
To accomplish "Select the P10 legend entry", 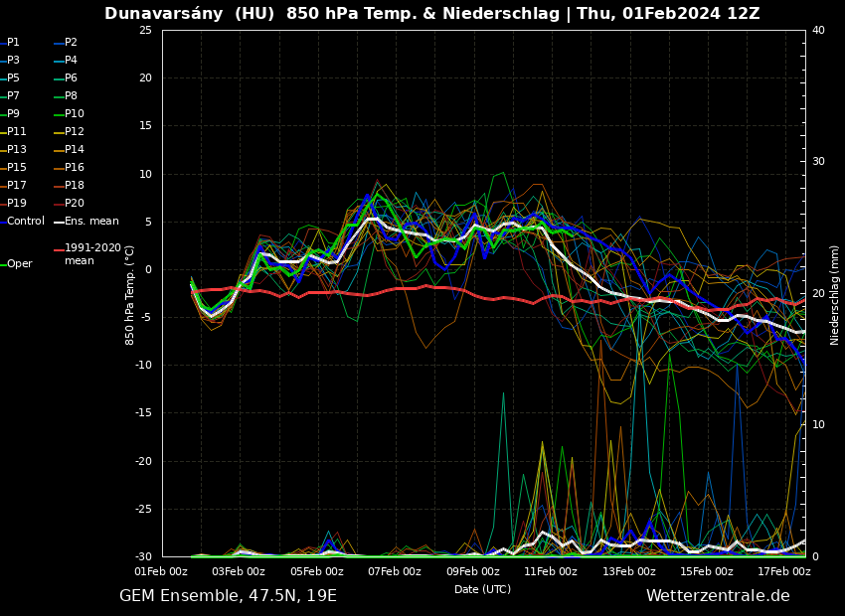I will [74, 114].
